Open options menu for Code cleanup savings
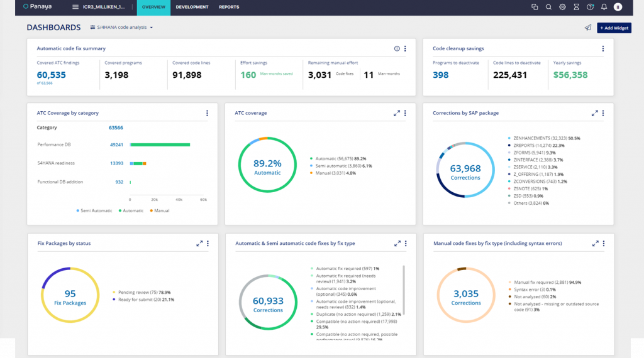This screenshot has height=358, width=644. (x=602, y=48)
